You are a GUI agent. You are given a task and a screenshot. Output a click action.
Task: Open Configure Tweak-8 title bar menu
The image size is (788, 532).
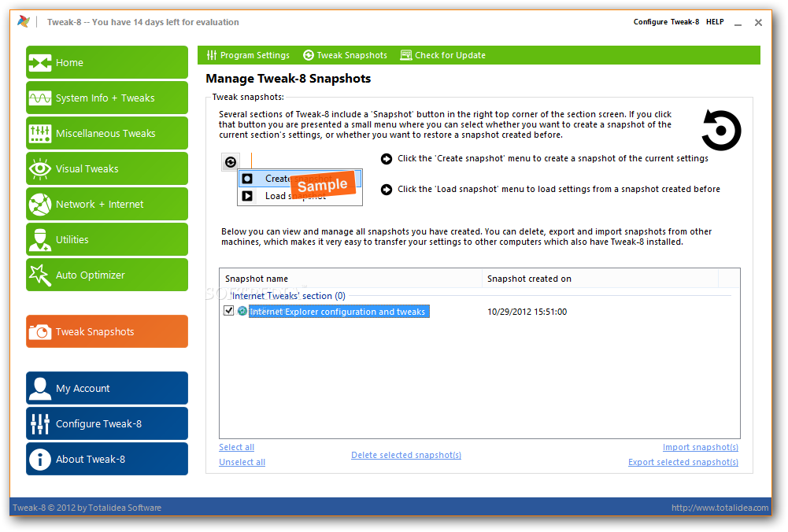(x=666, y=22)
